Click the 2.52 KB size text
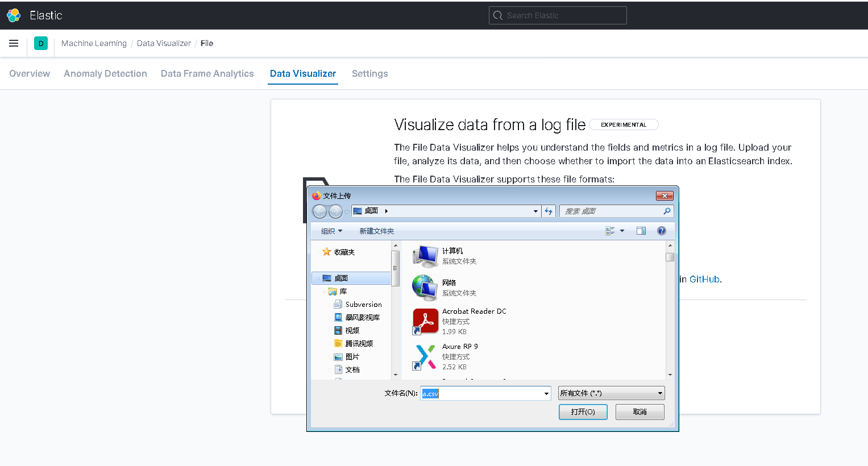The image size is (868, 466). (454, 367)
